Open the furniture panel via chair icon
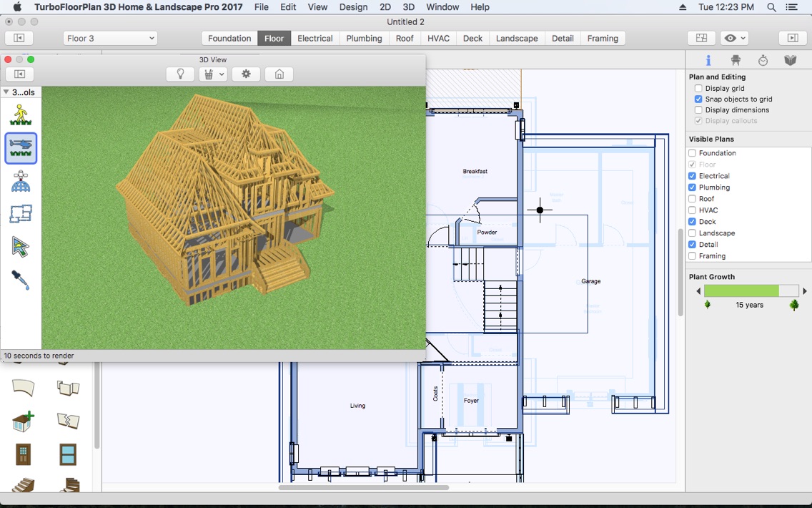The image size is (812, 508). [735, 60]
